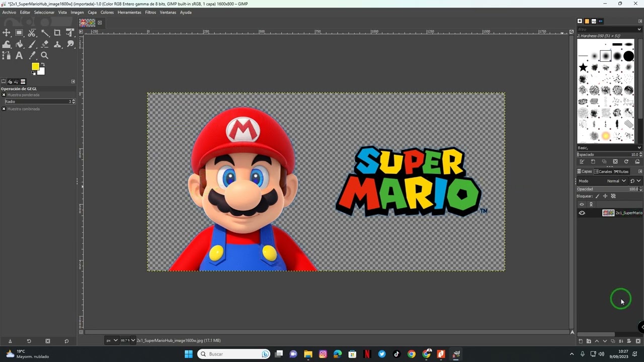The image size is (644, 362).
Task: Select the Rectangle Select tool
Action: coord(19,33)
